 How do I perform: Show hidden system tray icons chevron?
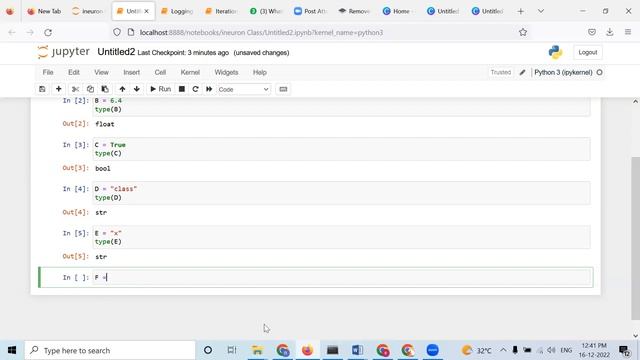coord(503,350)
